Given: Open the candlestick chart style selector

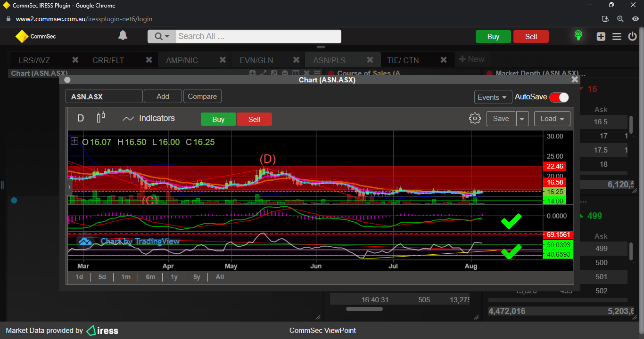Looking at the screenshot, I should pos(101,118).
